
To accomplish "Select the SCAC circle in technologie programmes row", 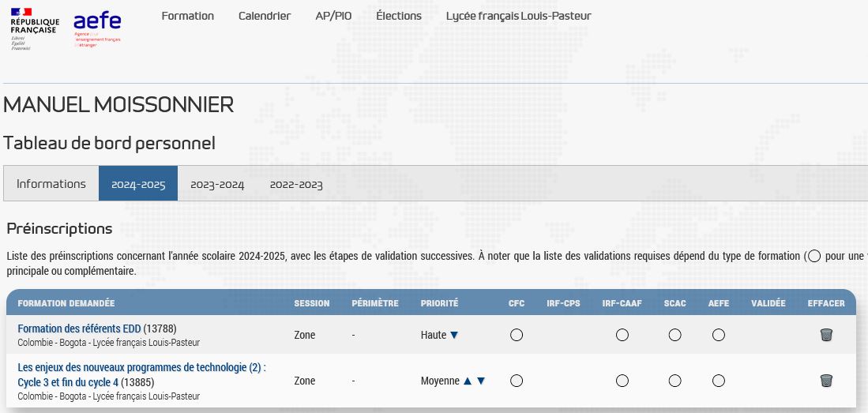I will click(x=674, y=381).
